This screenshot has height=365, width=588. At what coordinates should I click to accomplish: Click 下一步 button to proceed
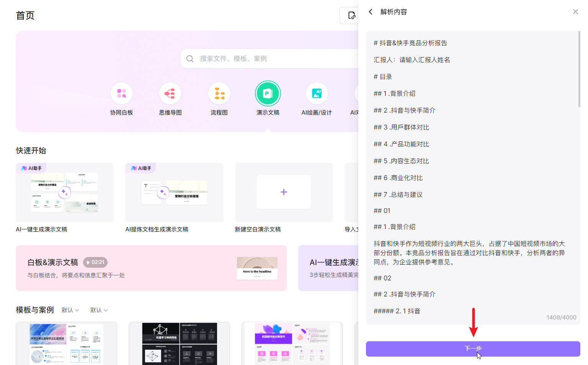(473, 349)
